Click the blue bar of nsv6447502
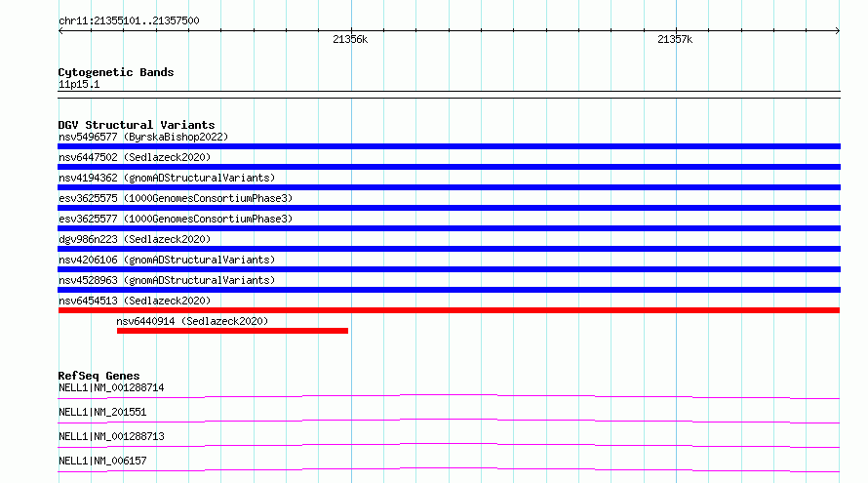The width and height of the screenshot is (868, 483). click(449, 167)
